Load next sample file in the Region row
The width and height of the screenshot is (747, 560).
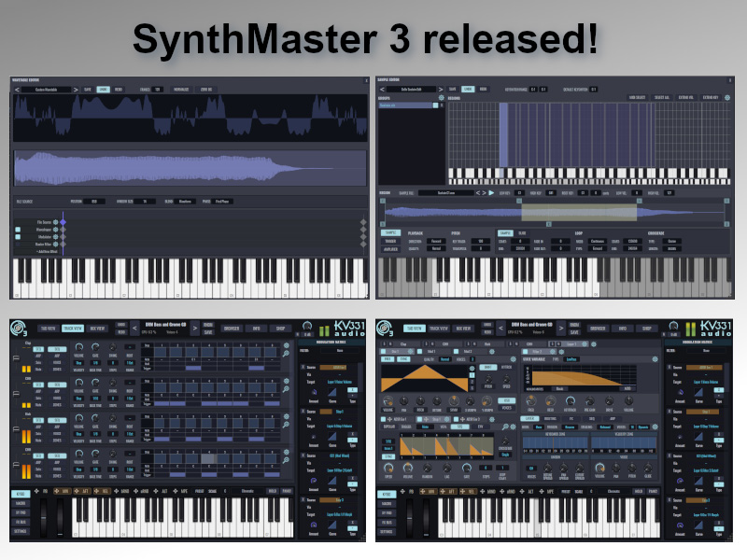(x=484, y=193)
